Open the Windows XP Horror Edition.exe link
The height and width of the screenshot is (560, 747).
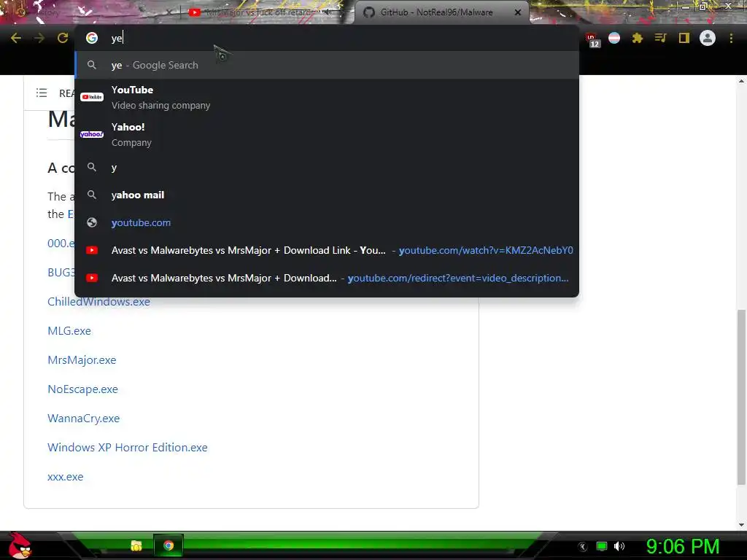click(x=127, y=447)
